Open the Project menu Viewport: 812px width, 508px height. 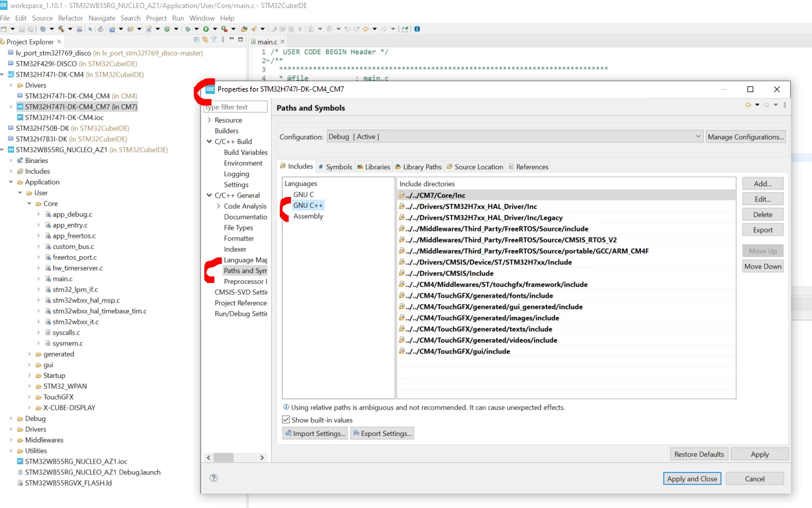click(156, 18)
